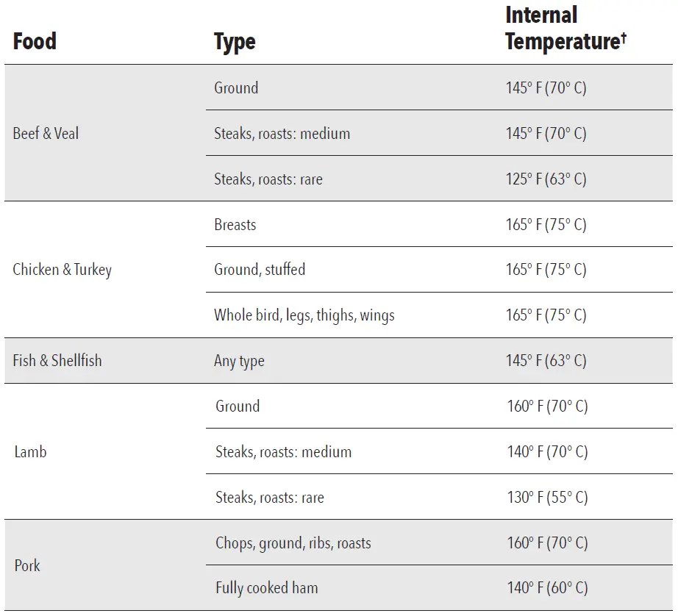Select the "130° F (55° C)" temperature
The image size is (678, 616).
(547, 498)
